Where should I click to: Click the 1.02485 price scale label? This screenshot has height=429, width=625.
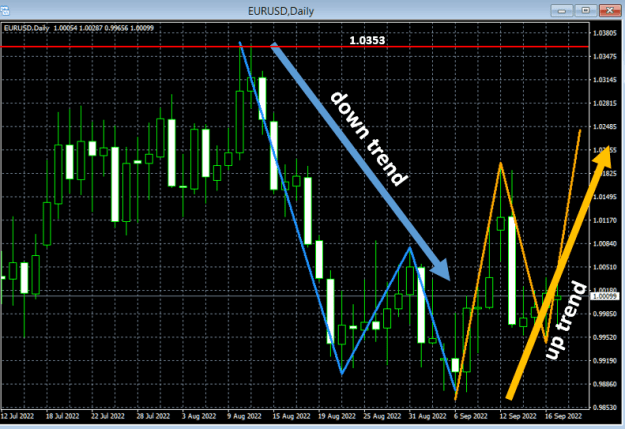point(605,127)
